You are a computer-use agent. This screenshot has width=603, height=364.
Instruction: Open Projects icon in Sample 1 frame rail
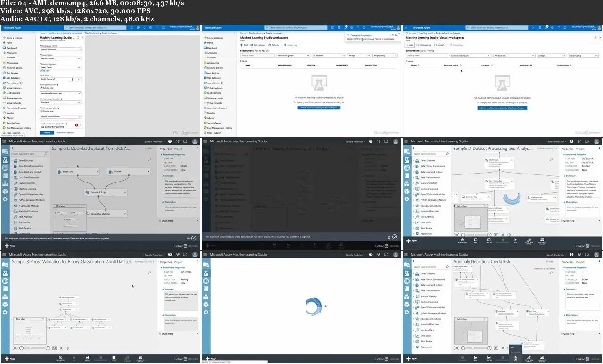coord(5,151)
